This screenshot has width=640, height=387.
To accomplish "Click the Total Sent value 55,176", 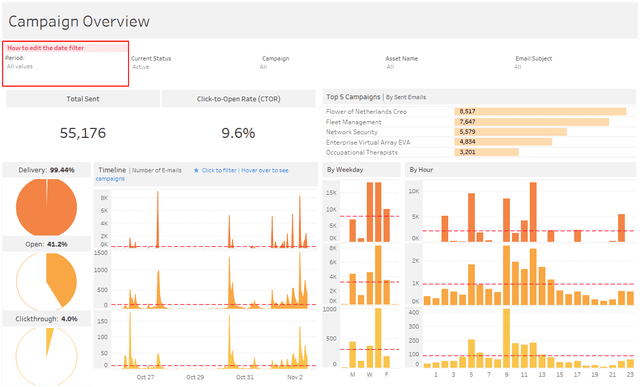I will pos(83,133).
